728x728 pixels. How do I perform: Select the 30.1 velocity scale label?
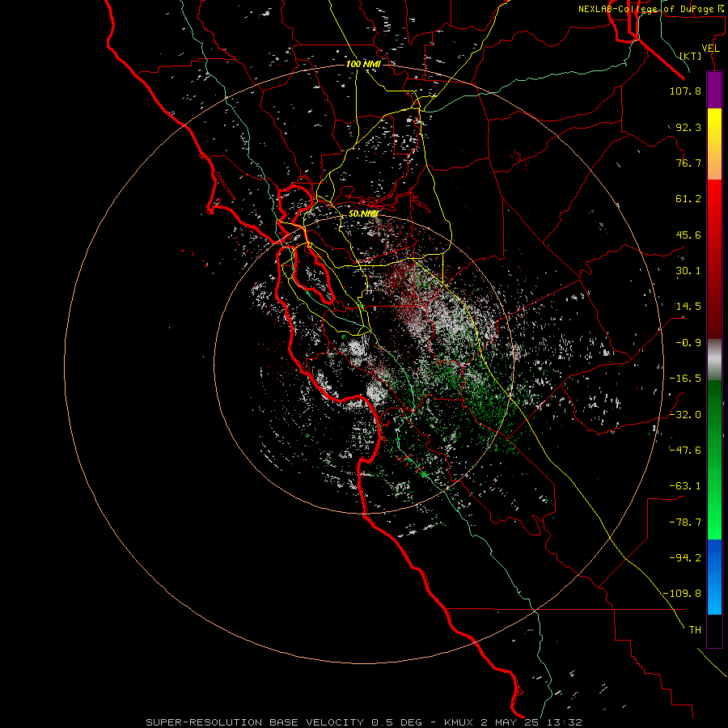(688, 271)
